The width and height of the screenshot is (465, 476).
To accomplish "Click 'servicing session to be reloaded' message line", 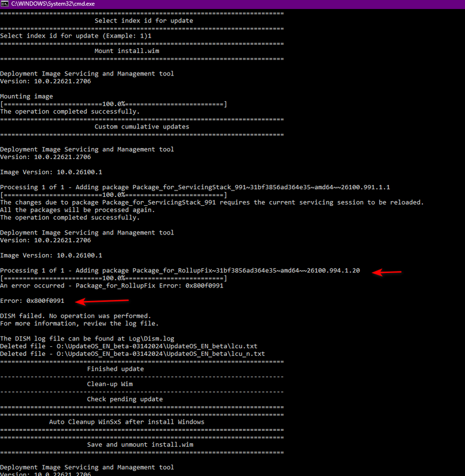I will click(212, 202).
